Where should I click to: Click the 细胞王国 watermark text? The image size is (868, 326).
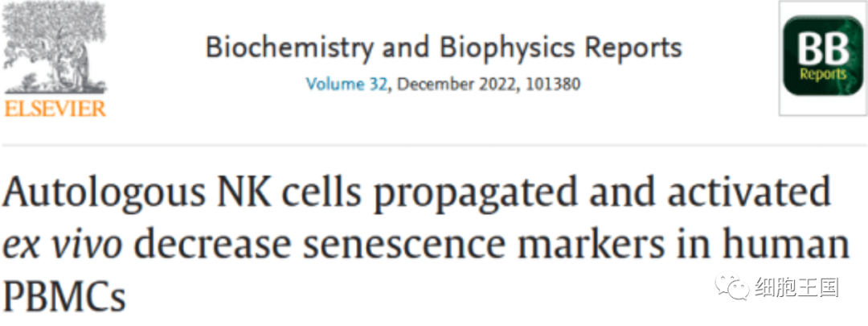796,286
